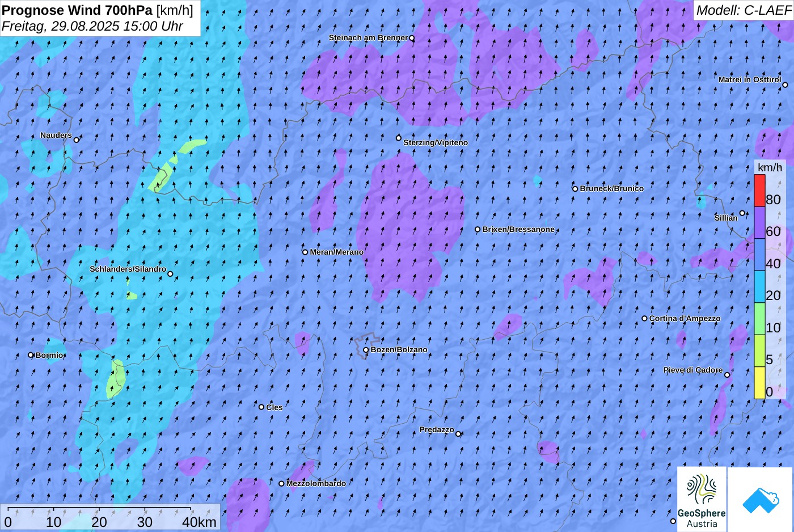The image size is (794, 532).
Task: Click the 'Brixen/Bressanone' label text
Action: [518, 229]
